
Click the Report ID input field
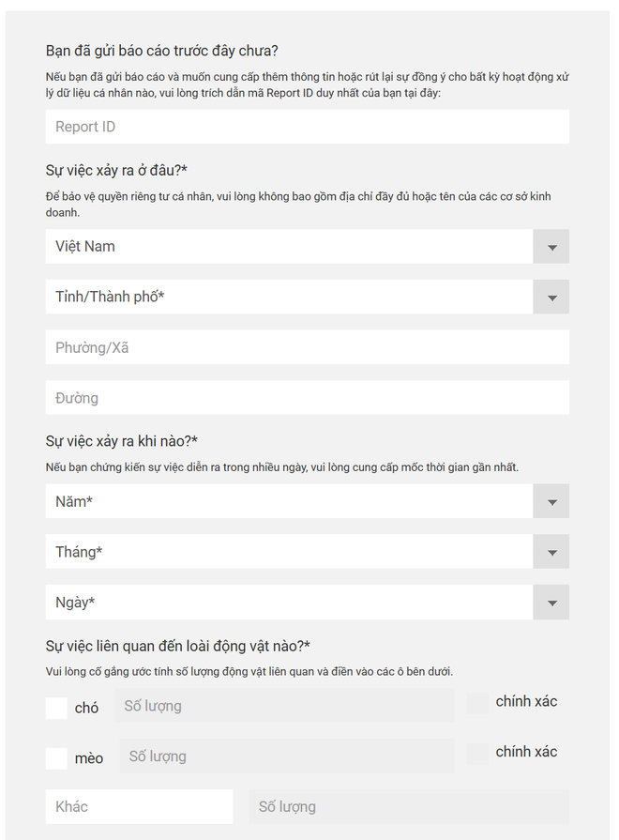tap(307, 127)
